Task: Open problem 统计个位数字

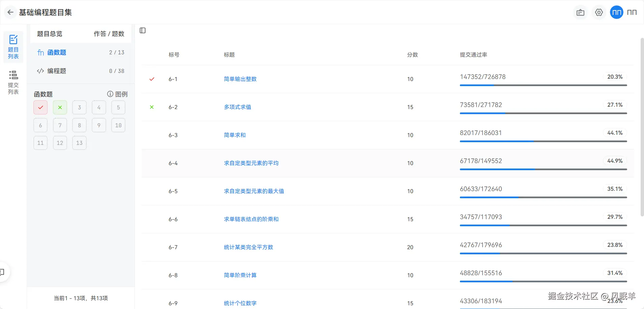Action: [240, 303]
